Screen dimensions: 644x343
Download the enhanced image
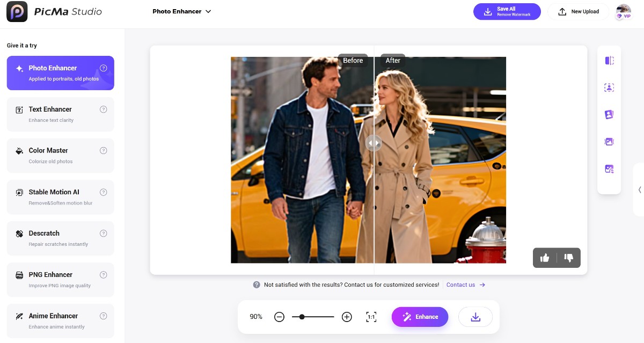point(475,317)
